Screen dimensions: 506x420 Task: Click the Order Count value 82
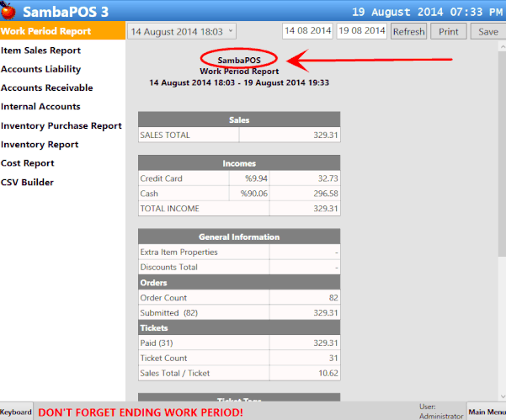(x=333, y=298)
